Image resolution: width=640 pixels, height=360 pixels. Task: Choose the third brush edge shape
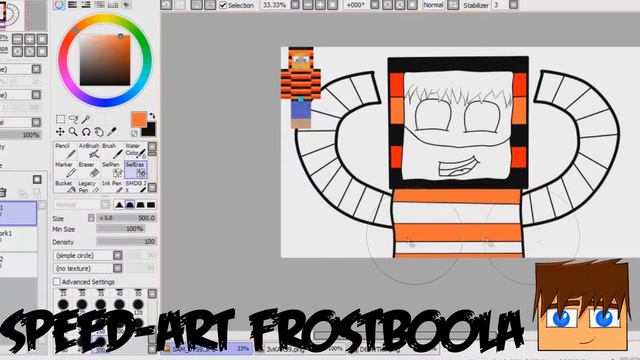point(140,204)
